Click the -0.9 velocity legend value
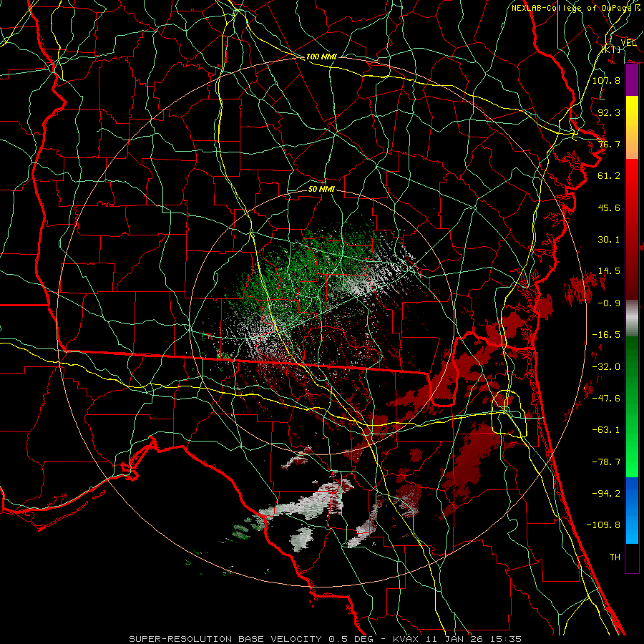644x644 pixels. [609, 303]
